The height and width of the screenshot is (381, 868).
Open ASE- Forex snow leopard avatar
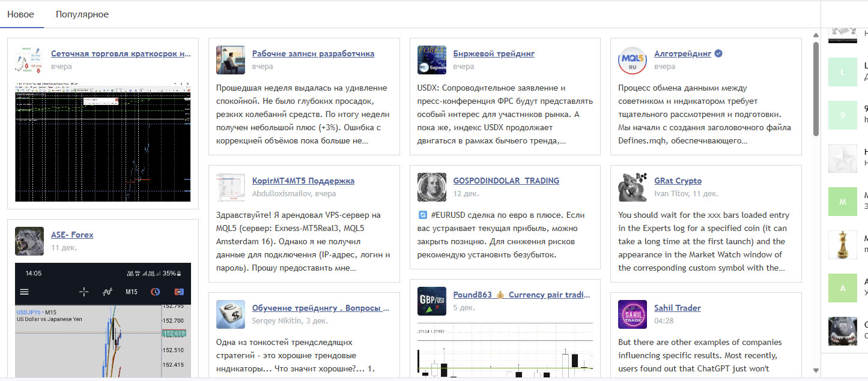pos(29,241)
